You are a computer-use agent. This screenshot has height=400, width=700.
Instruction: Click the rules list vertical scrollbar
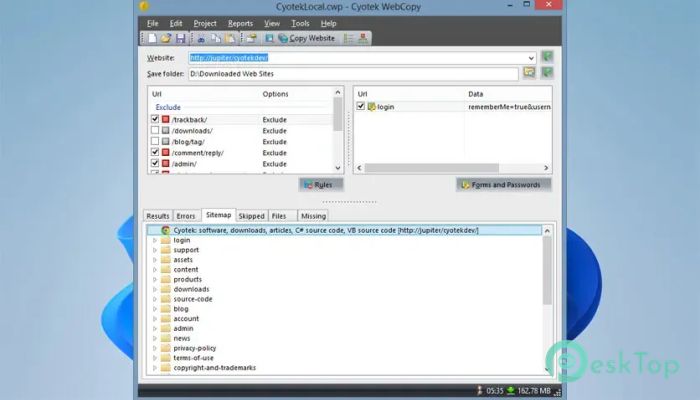(338, 130)
